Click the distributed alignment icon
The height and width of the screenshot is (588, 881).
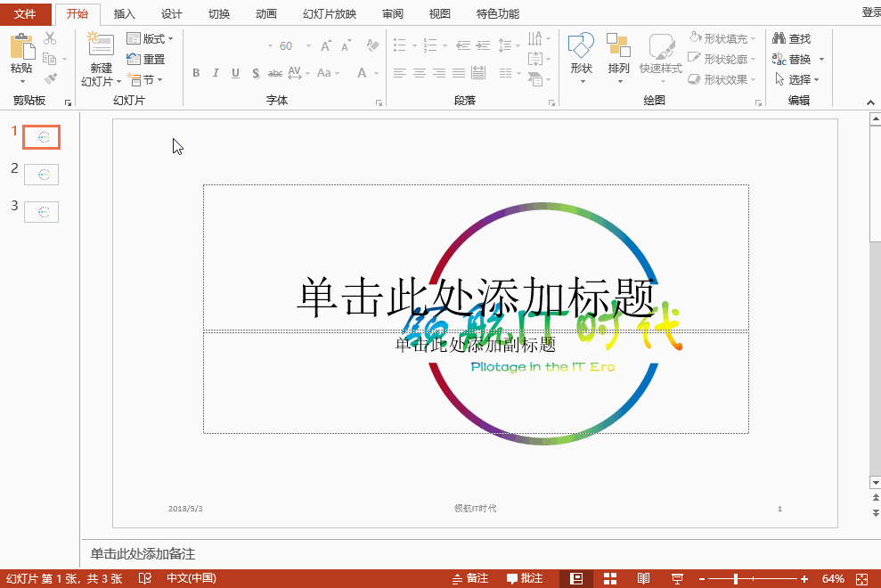(478, 72)
